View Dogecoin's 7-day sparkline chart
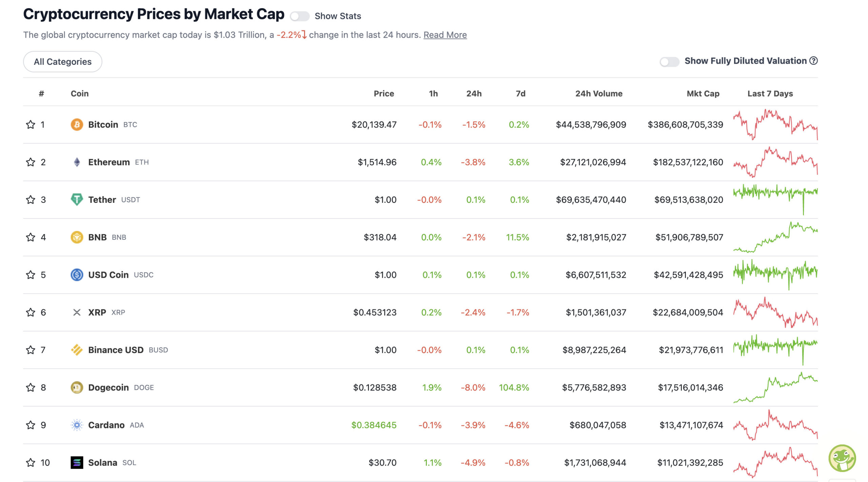This screenshot has height=482, width=868. point(775,387)
